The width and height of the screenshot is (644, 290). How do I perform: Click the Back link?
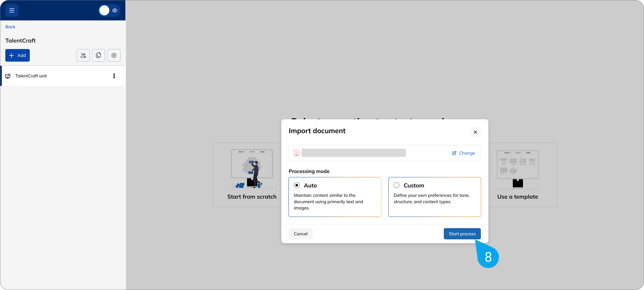pyautogui.click(x=10, y=27)
